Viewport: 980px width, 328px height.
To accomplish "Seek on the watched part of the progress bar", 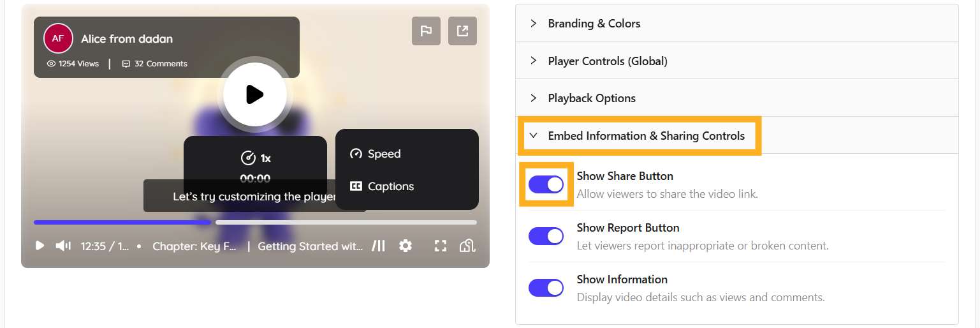I will 122,223.
